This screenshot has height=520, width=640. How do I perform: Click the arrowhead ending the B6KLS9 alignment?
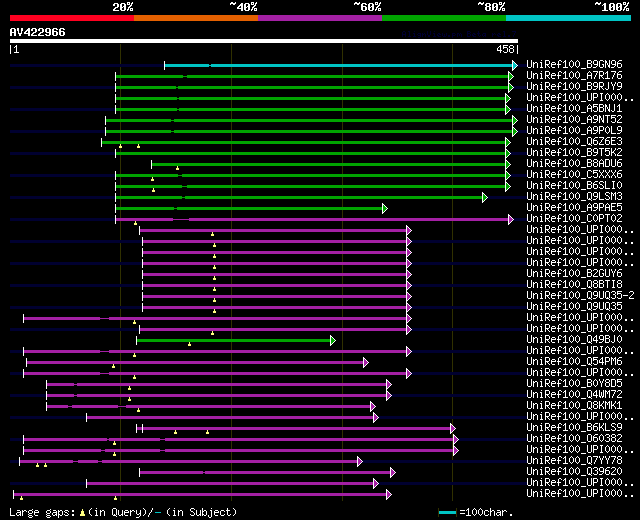coord(453,429)
